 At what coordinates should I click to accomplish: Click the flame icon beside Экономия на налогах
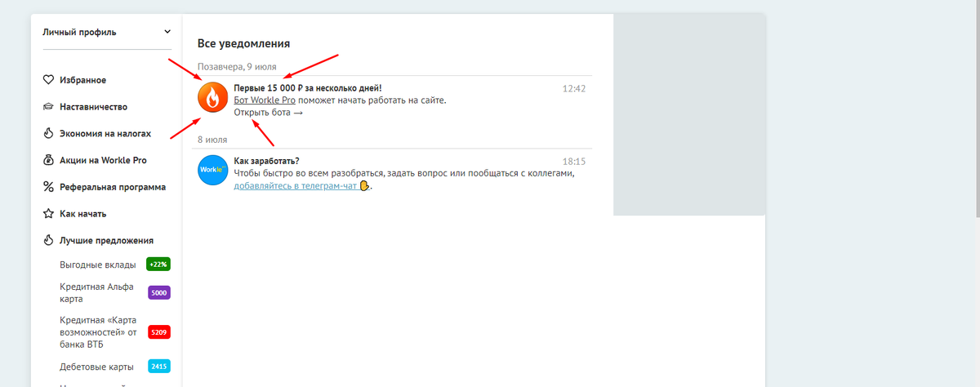(x=48, y=133)
